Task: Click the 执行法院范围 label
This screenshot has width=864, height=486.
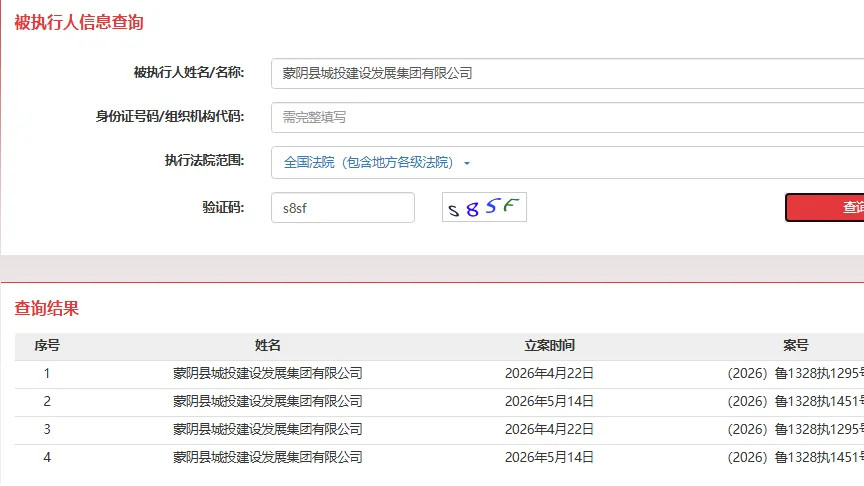Action: pos(204,160)
